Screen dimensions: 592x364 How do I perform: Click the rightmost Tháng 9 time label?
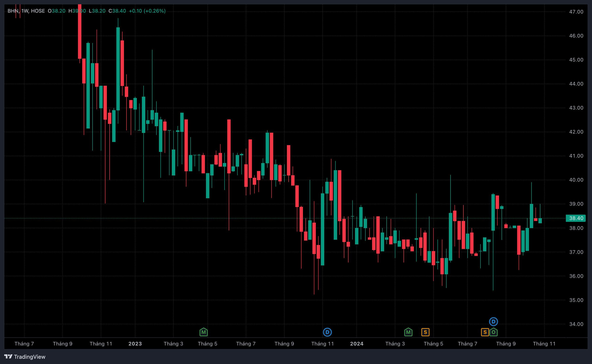tap(506, 343)
